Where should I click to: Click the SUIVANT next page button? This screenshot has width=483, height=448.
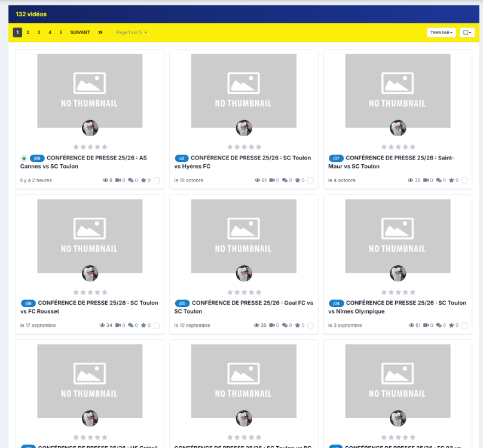point(80,32)
